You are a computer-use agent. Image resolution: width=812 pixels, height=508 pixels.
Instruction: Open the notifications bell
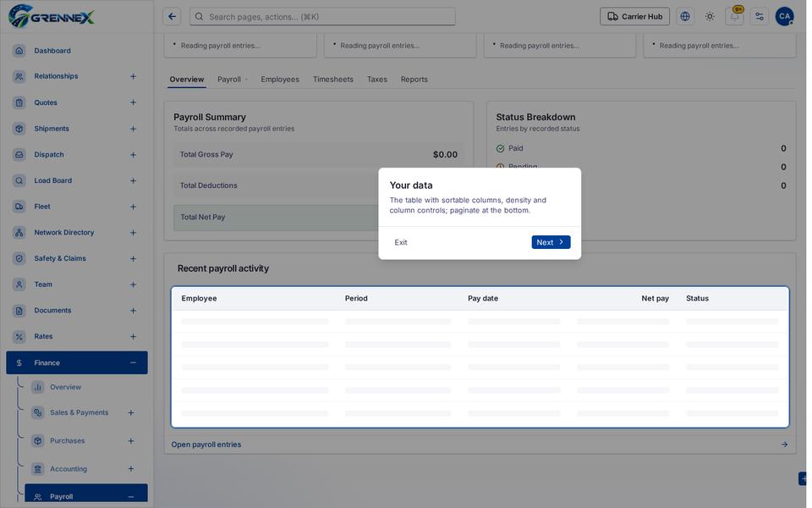click(x=734, y=17)
